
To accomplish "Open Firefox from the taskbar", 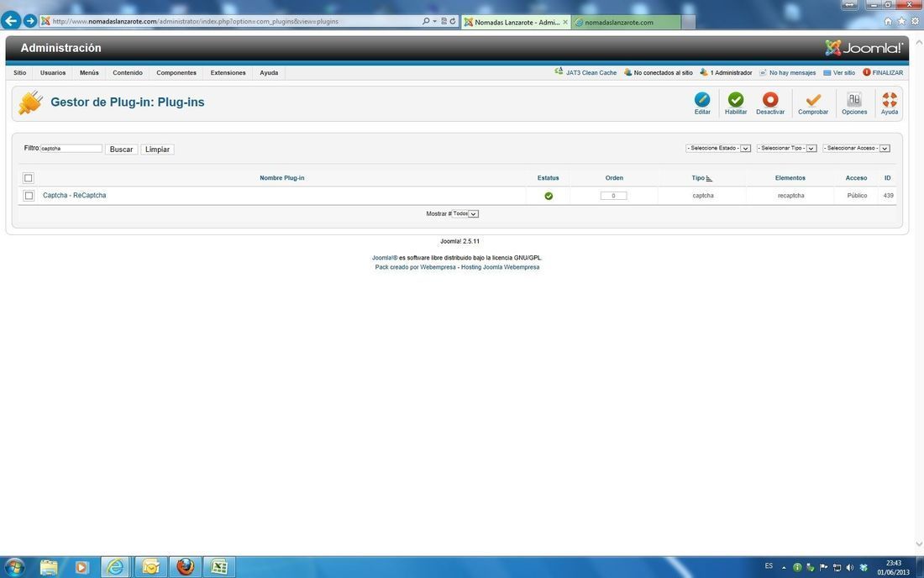I will click(x=185, y=567).
